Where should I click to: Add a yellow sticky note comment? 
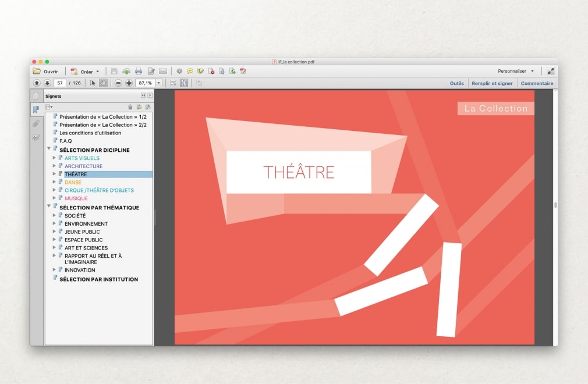pos(190,71)
